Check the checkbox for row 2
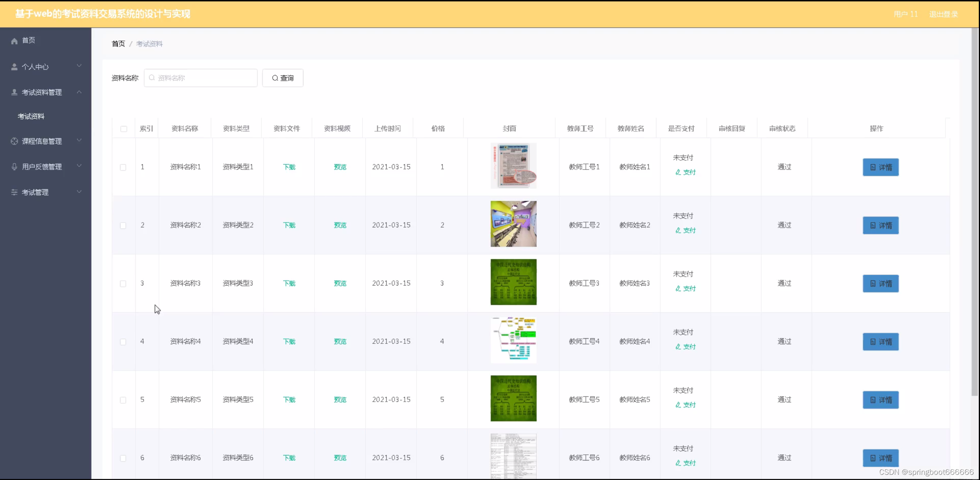Screen dimensions: 980x480 (123, 226)
